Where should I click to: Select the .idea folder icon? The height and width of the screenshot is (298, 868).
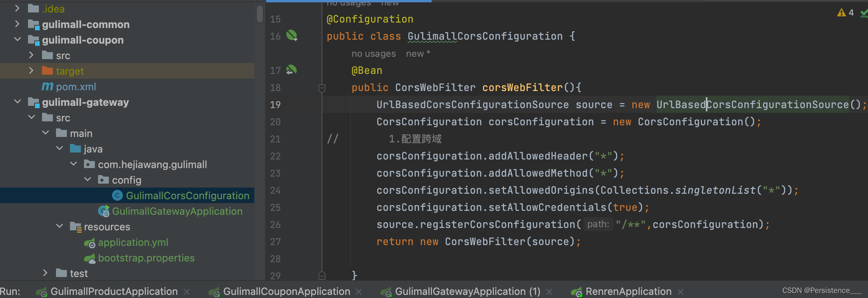[x=33, y=8]
